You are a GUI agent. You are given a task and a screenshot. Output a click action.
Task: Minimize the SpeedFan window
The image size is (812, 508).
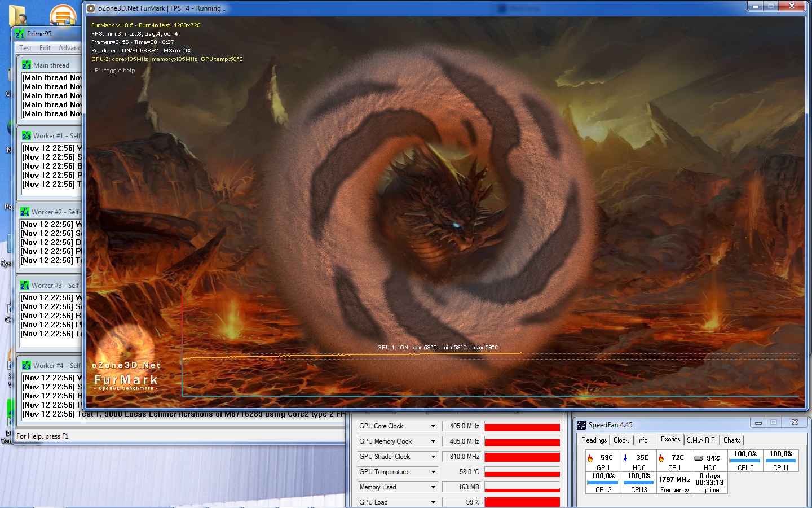point(758,423)
